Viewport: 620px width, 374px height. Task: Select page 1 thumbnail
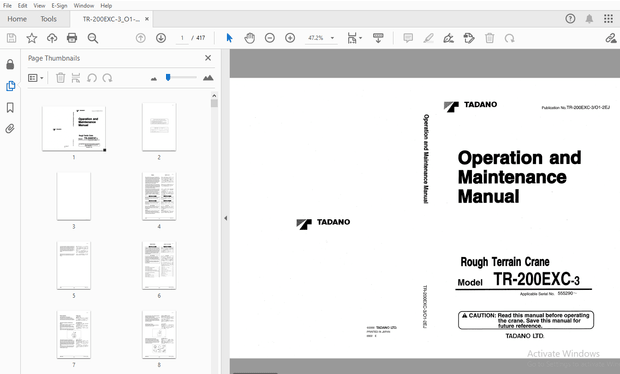pyautogui.click(x=74, y=128)
